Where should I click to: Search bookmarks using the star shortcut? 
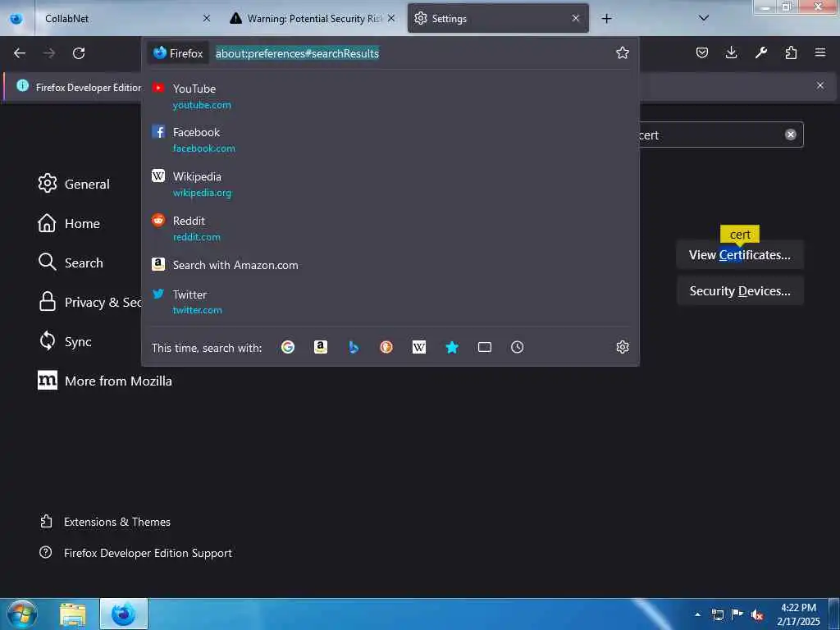click(x=452, y=347)
